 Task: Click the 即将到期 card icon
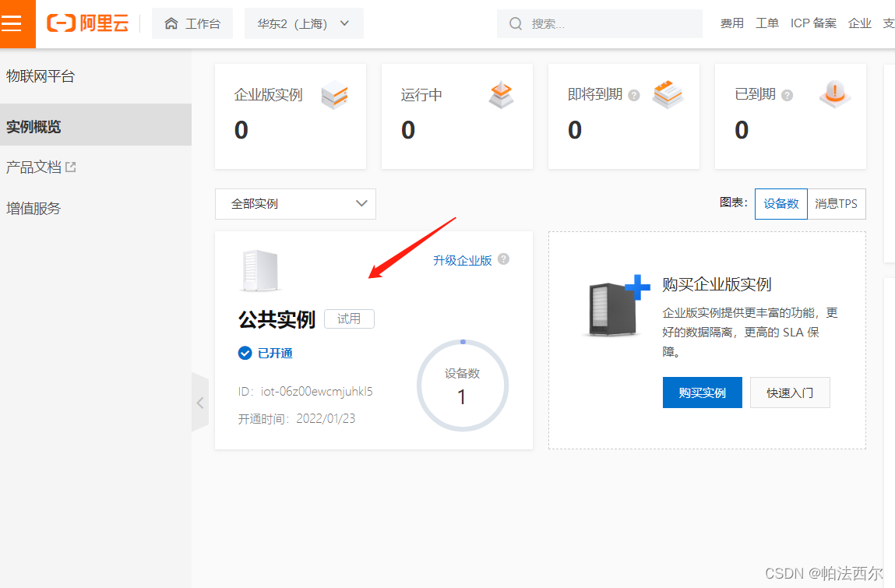[668, 94]
